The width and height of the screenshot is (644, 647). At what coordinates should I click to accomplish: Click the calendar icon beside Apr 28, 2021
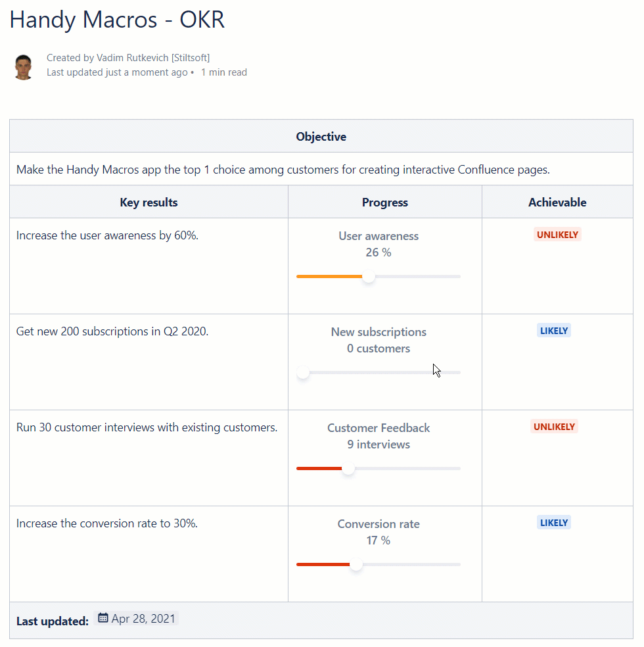103,617
